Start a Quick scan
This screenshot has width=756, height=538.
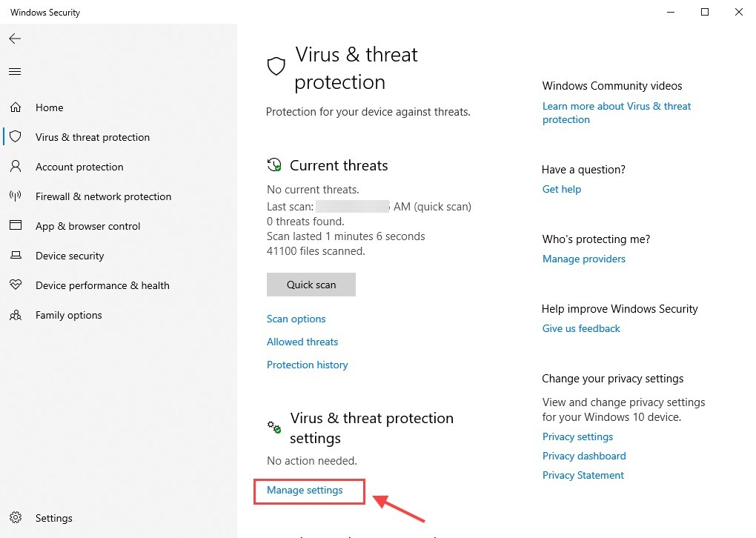pos(311,285)
